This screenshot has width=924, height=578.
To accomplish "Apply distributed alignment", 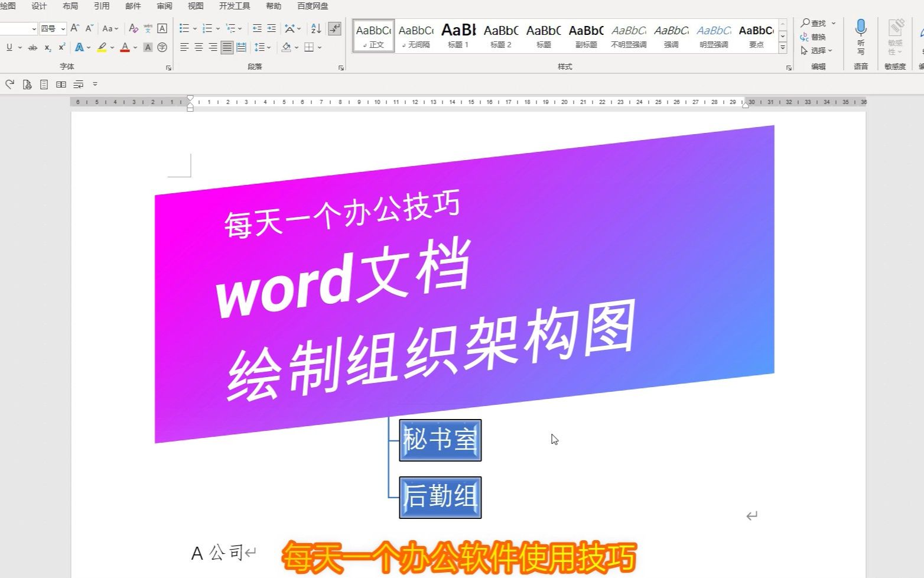I will click(241, 47).
